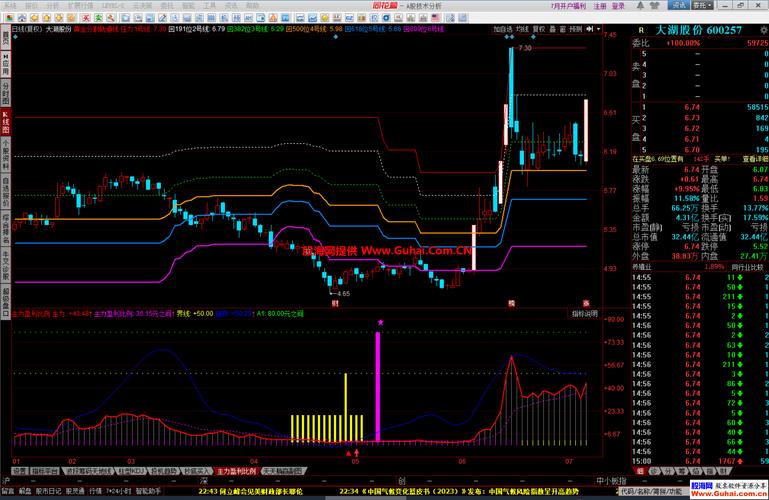This screenshot has width=769, height=500.
Task: Open the contacts people icon in title bar
Action: tap(654, 5)
